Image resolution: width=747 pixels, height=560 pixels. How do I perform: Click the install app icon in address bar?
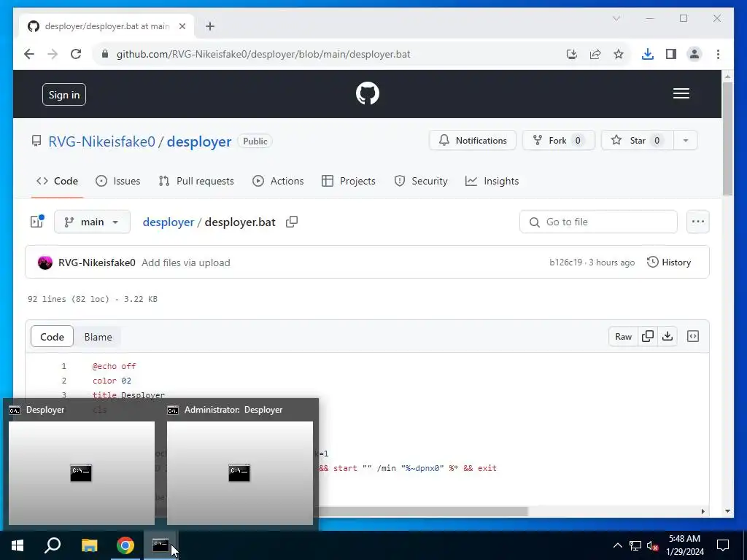coord(572,54)
